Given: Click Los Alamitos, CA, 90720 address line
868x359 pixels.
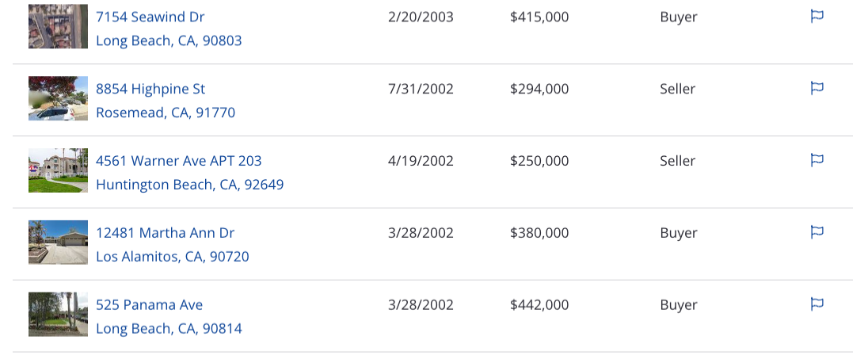Looking at the screenshot, I should (173, 257).
